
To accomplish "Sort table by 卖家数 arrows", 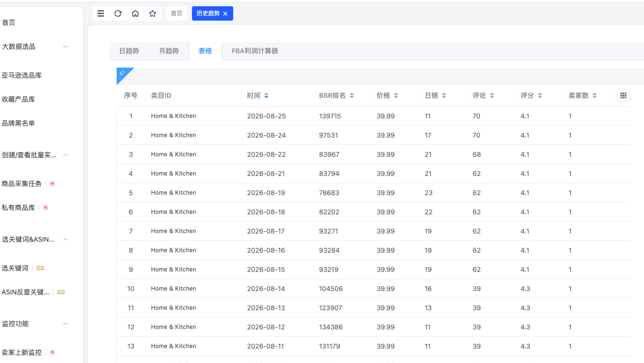I will point(595,95).
